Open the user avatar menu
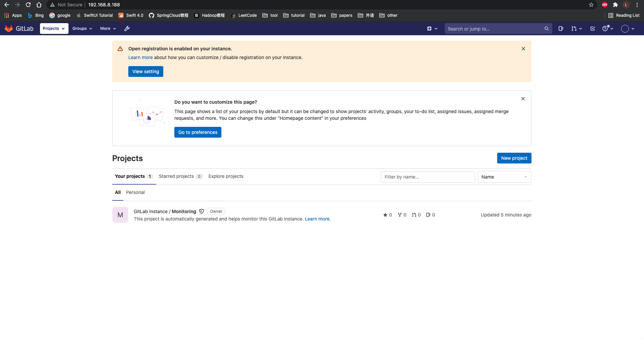This screenshot has height=339, width=644. point(628,29)
